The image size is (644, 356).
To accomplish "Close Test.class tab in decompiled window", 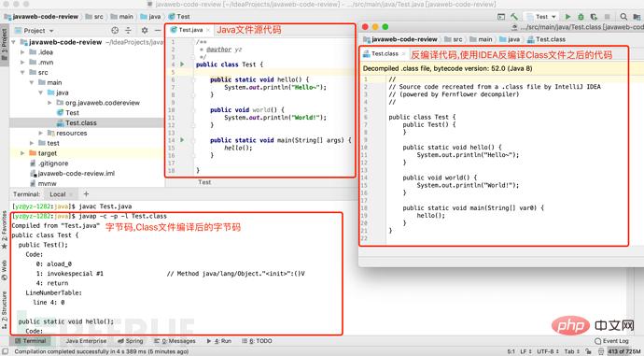I will (403, 53).
